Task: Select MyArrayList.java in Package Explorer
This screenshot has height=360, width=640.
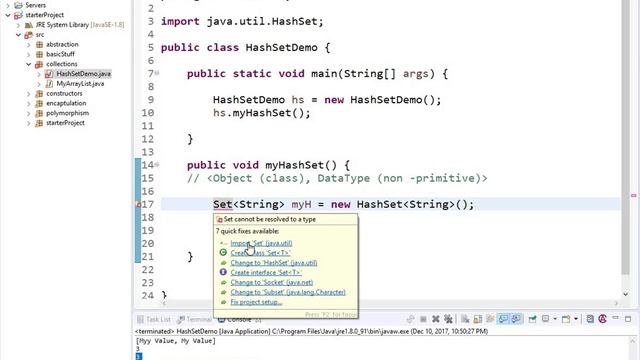Action: pyautogui.click(x=80, y=84)
